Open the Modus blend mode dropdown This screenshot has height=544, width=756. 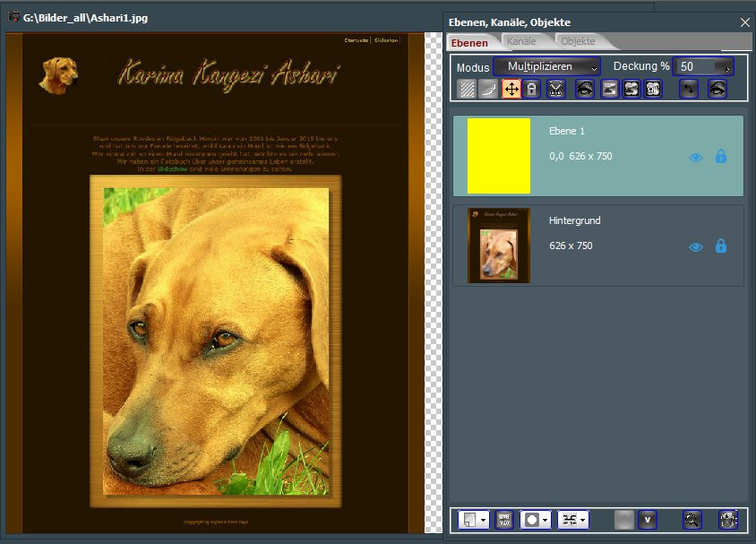click(546, 67)
